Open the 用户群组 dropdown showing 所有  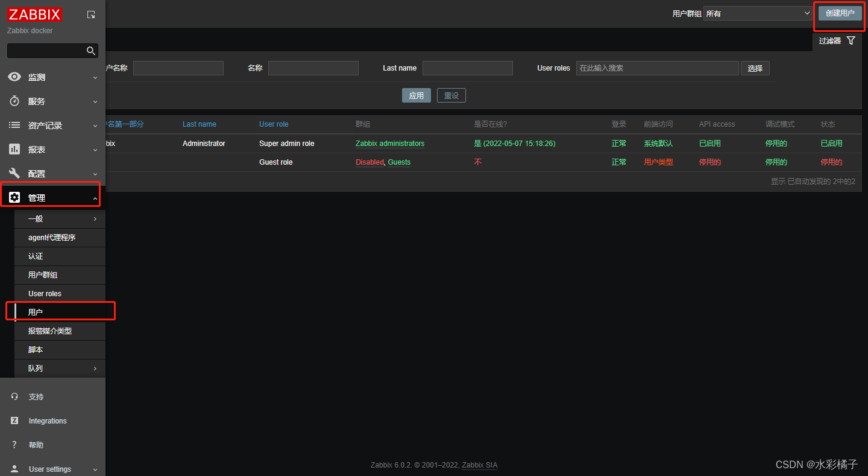tap(758, 13)
